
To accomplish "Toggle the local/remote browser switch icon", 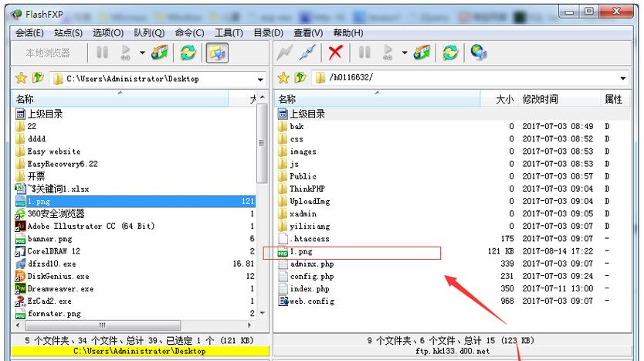I will point(217,53).
